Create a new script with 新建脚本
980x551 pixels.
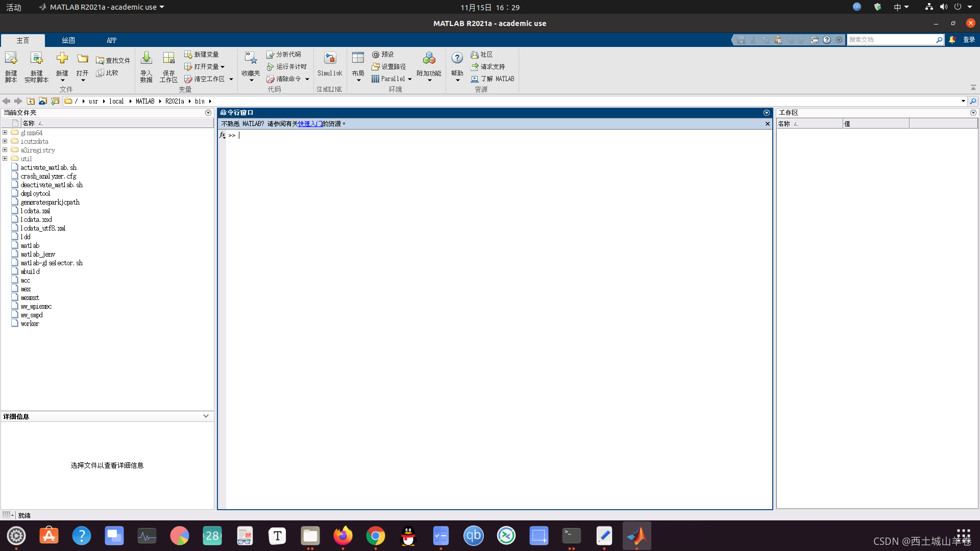(11, 66)
